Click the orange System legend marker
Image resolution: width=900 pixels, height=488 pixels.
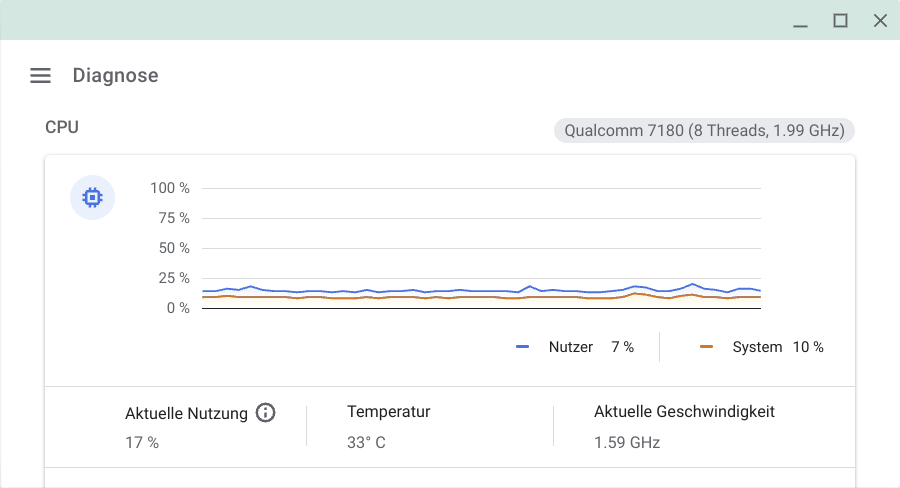(707, 347)
